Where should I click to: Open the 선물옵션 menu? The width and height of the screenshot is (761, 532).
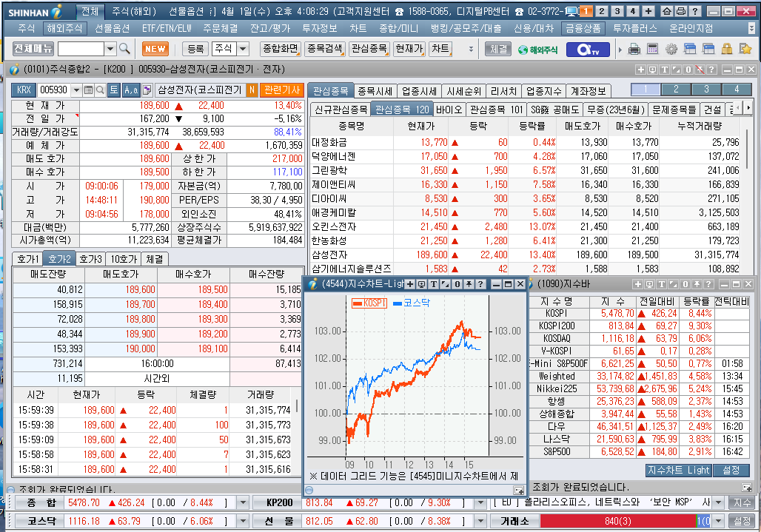[x=112, y=29]
